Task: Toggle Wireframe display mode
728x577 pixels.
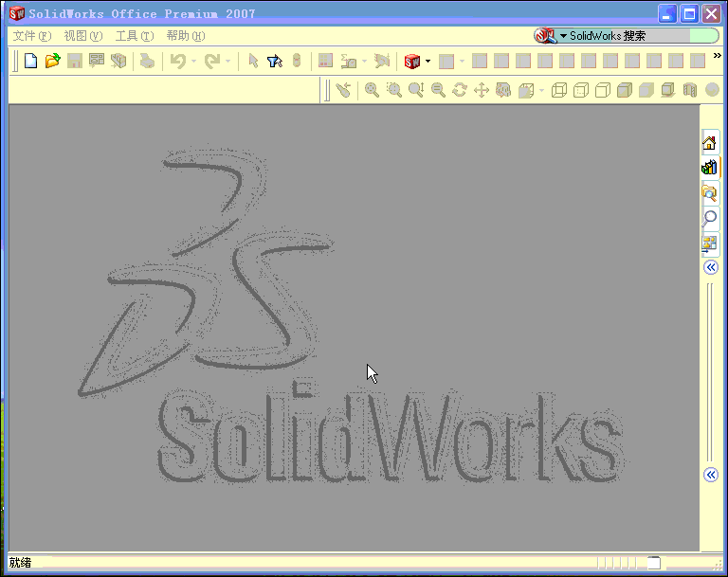Action: (559, 90)
